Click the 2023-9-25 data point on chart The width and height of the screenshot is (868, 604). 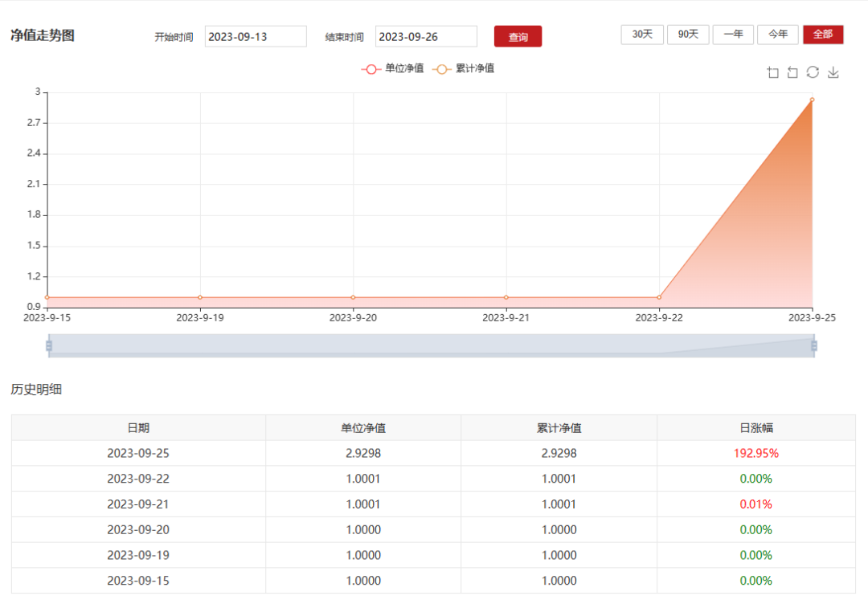pos(812,100)
